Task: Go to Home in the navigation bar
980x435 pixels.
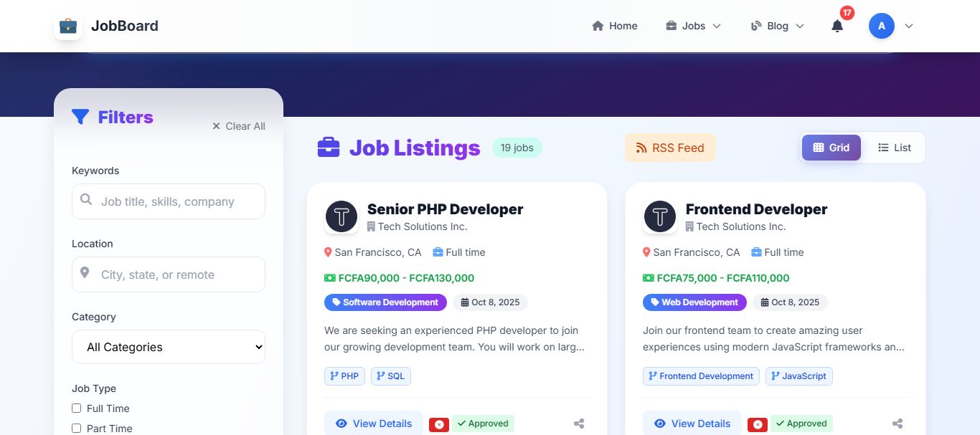Action: tap(615, 26)
